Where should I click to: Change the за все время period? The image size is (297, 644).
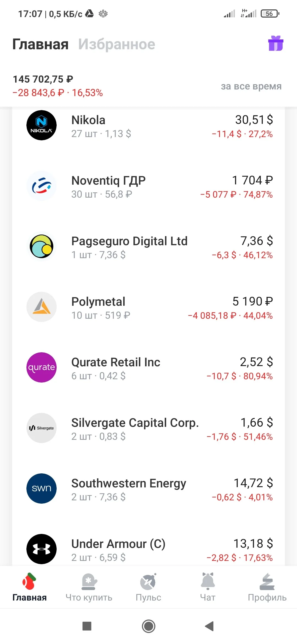click(251, 86)
